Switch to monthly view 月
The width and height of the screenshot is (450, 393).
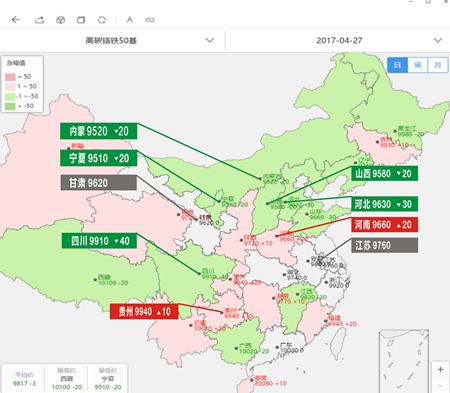(x=438, y=65)
